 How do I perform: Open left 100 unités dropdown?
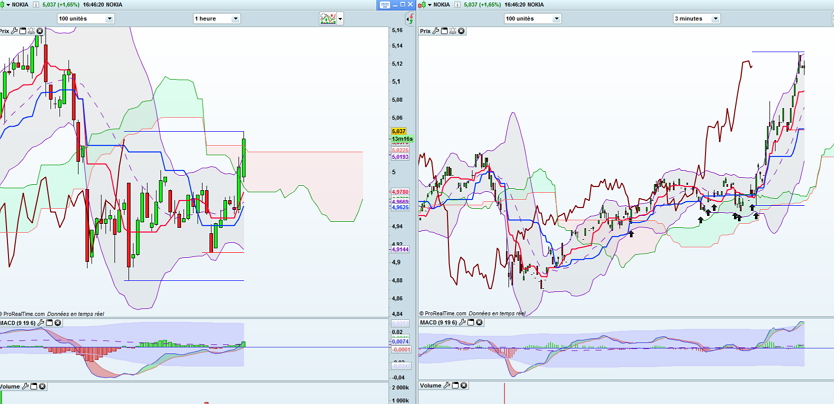pos(86,19)
